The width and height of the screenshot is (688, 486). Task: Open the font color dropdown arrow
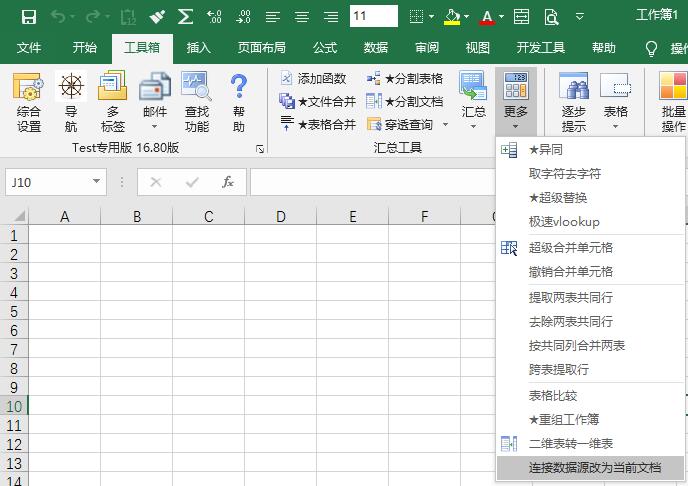(x=503, y=17)
